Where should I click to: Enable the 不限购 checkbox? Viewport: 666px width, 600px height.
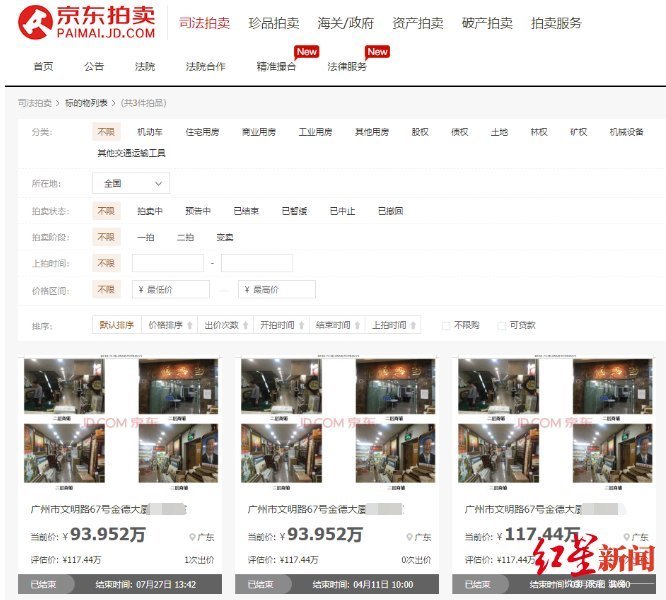click(x=446, y=326)
